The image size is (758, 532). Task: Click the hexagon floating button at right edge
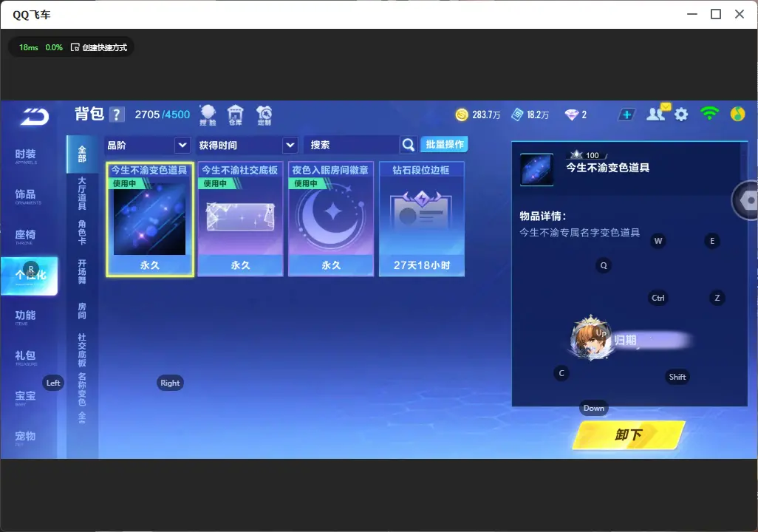pyautogui.click(x=747, y=199)
